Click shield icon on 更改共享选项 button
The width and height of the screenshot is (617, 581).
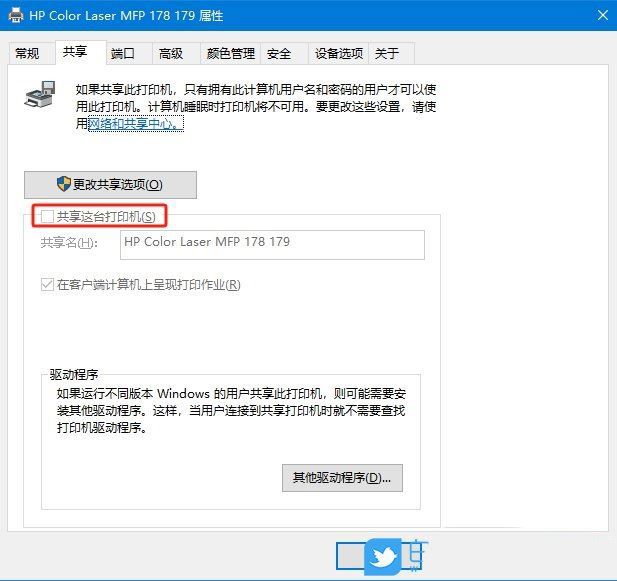click(64, 184)
